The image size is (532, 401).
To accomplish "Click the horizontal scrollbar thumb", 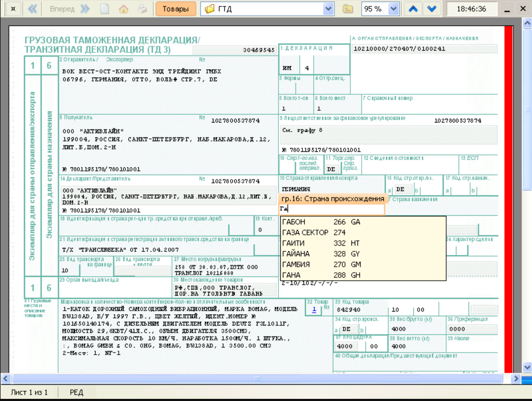I will coord(257,378).
